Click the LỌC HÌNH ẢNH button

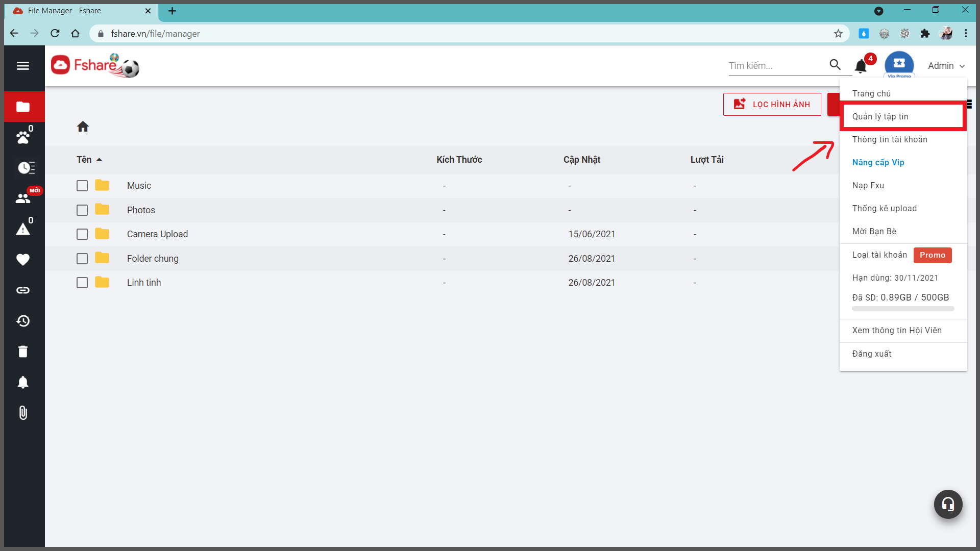(x=772, y=104)
